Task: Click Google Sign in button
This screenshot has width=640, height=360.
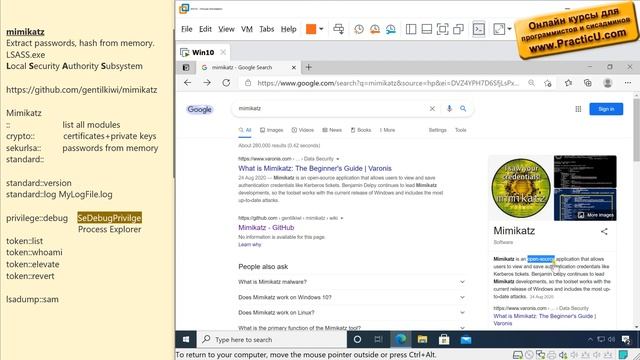Action: coord(606,109)
